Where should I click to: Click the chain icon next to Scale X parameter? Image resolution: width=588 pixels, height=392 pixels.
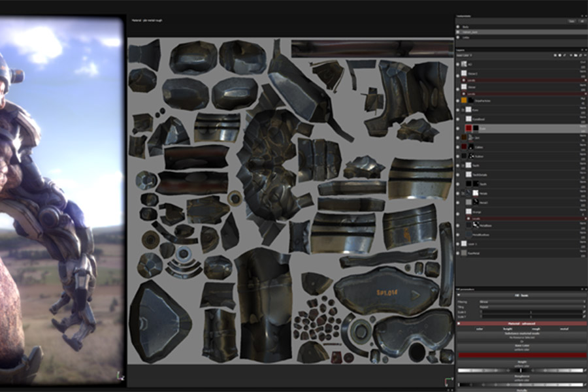pyautogui.click(x=583, y=312)
